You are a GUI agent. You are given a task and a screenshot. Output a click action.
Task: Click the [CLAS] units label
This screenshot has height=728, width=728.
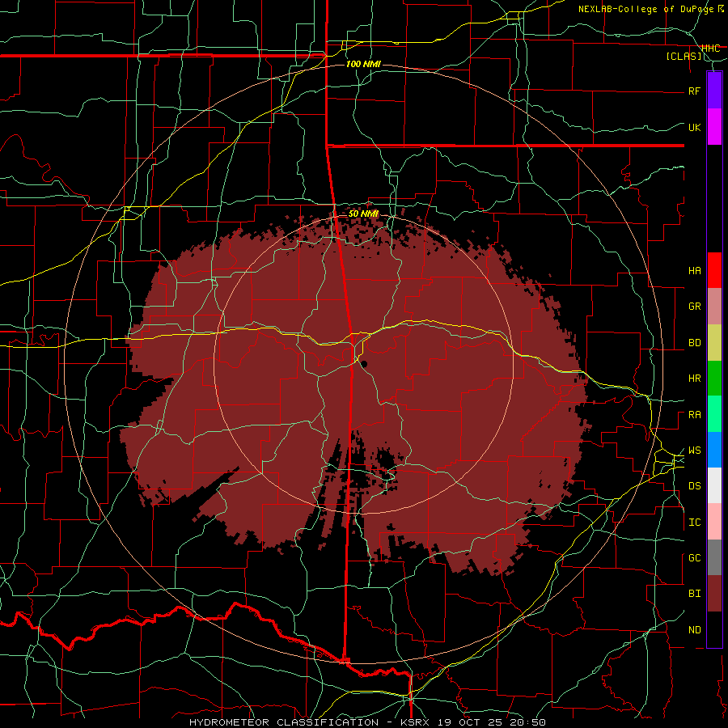[684, 57]
